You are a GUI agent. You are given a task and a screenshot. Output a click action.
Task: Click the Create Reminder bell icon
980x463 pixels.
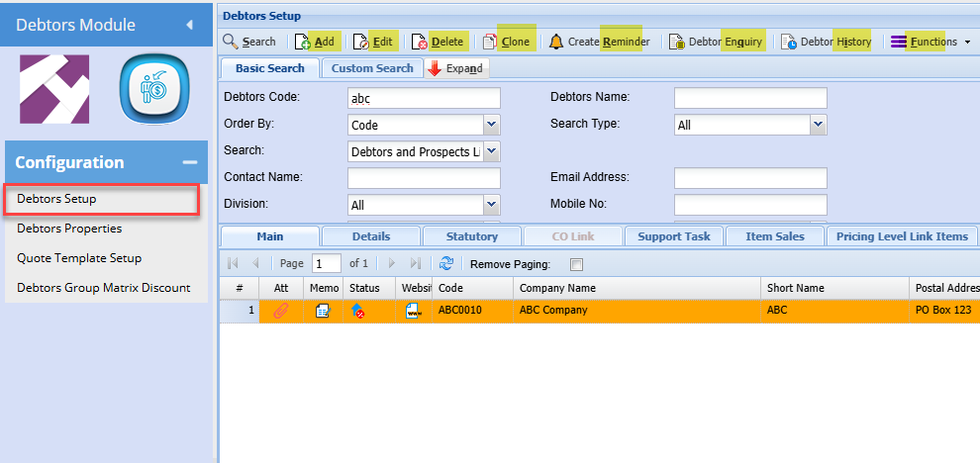tap(556, 42)
